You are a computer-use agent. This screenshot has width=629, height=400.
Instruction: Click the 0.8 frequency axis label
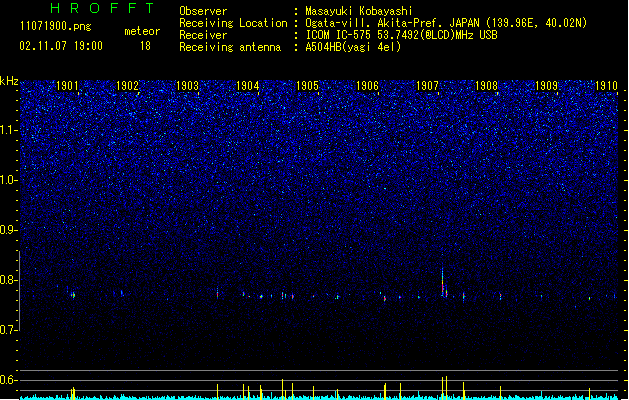pos(8,280)
